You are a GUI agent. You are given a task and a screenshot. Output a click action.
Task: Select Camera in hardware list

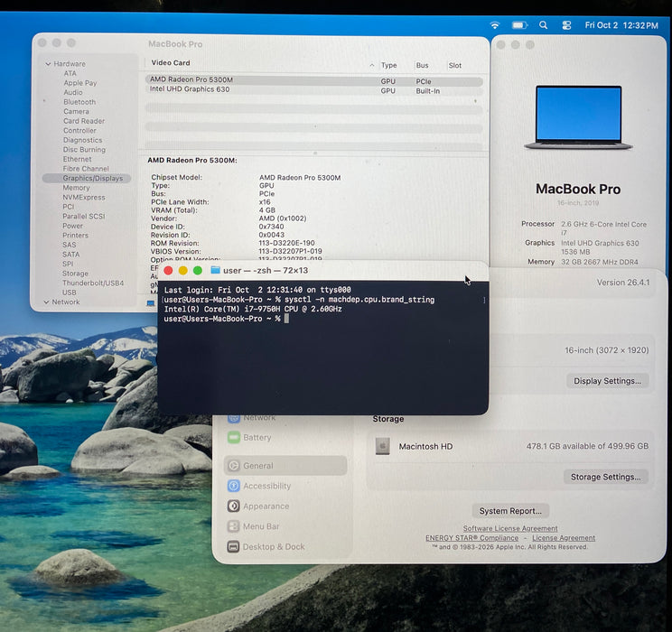76,111
